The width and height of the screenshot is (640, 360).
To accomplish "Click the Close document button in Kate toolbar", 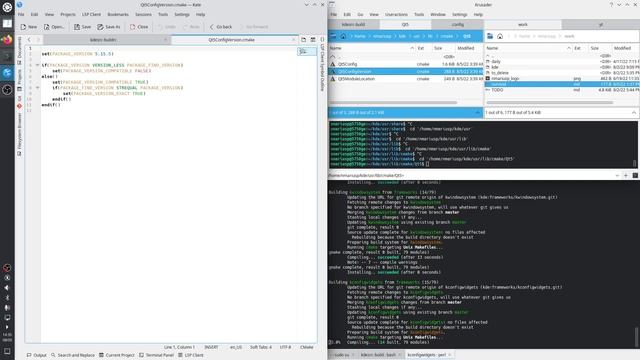I will click(x=139, y=27).
